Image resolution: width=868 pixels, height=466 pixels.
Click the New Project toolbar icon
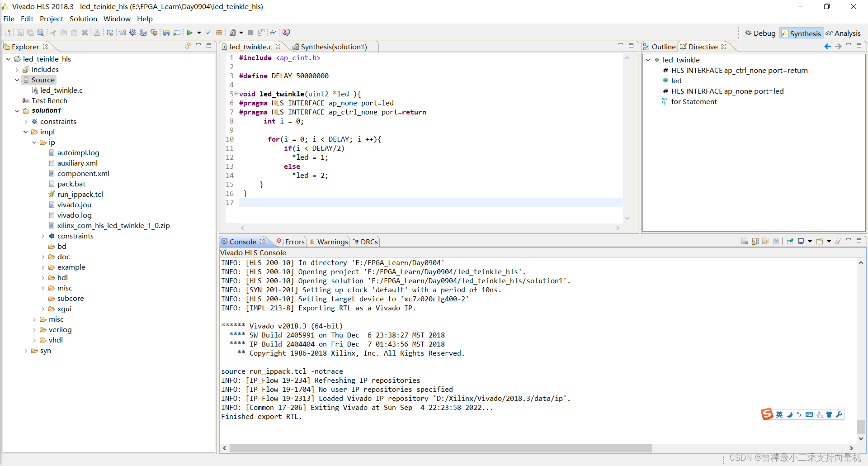[123, 33]
